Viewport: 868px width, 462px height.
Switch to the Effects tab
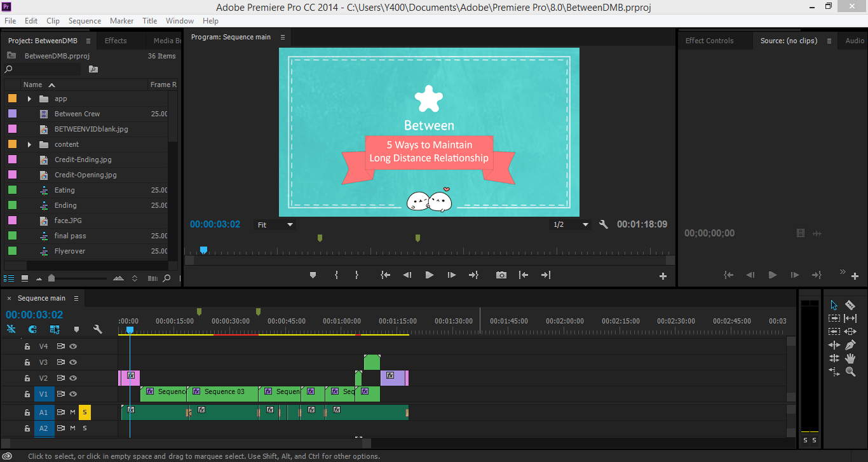tap(116, 41)
